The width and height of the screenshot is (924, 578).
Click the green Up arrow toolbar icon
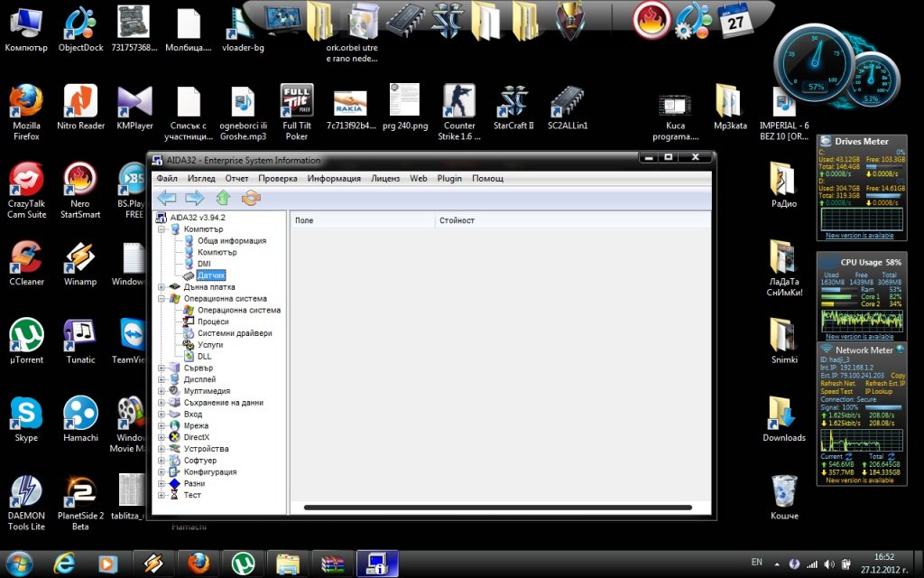pos(223,198)
